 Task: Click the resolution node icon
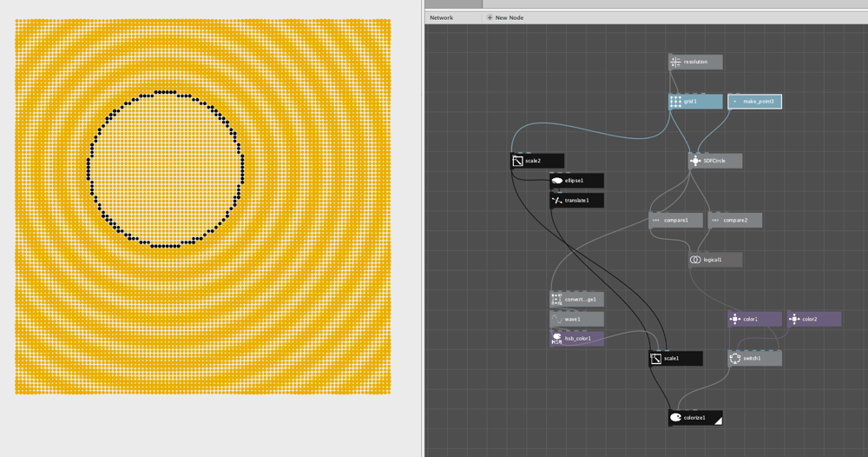[675, 62]
